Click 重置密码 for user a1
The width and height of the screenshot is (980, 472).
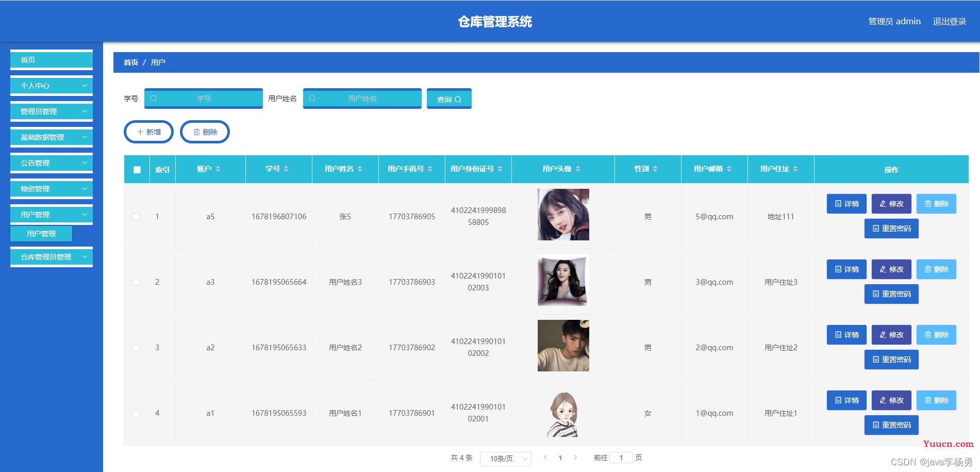click(891, 425)
